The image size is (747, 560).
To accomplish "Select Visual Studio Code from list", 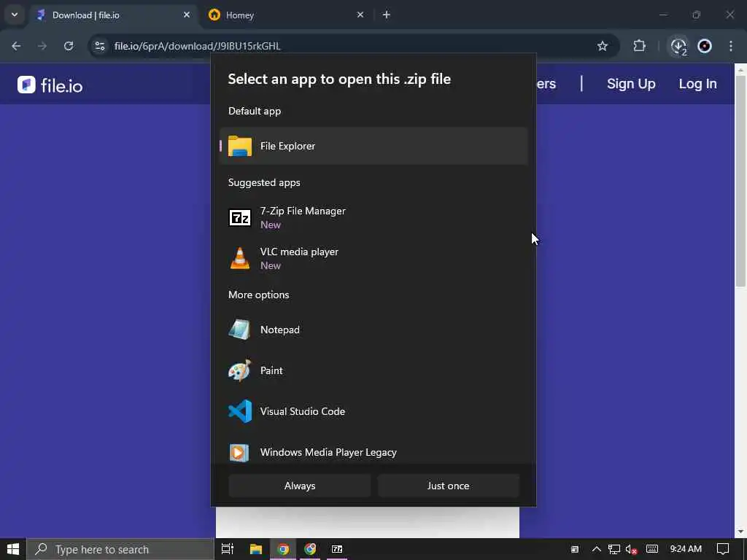I will (x=373, y=411).
